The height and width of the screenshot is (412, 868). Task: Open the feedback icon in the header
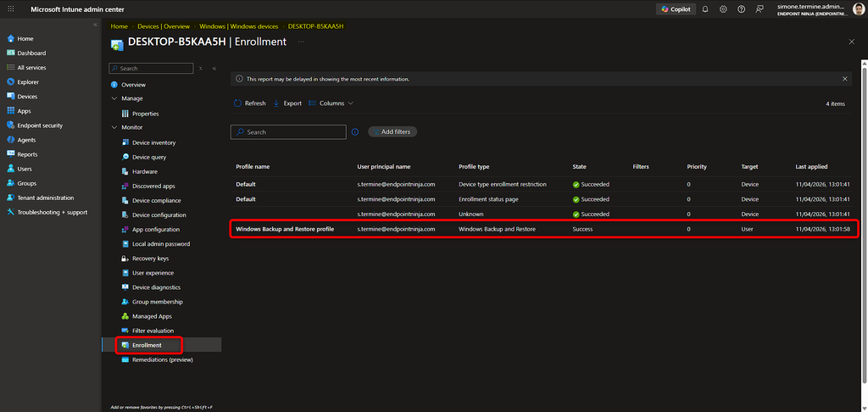(759, 9)
